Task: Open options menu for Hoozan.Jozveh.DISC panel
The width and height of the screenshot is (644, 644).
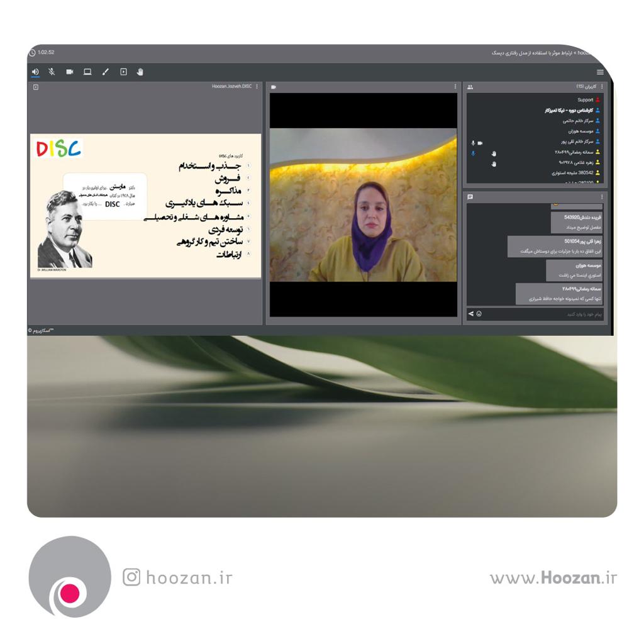Action: 257,87
